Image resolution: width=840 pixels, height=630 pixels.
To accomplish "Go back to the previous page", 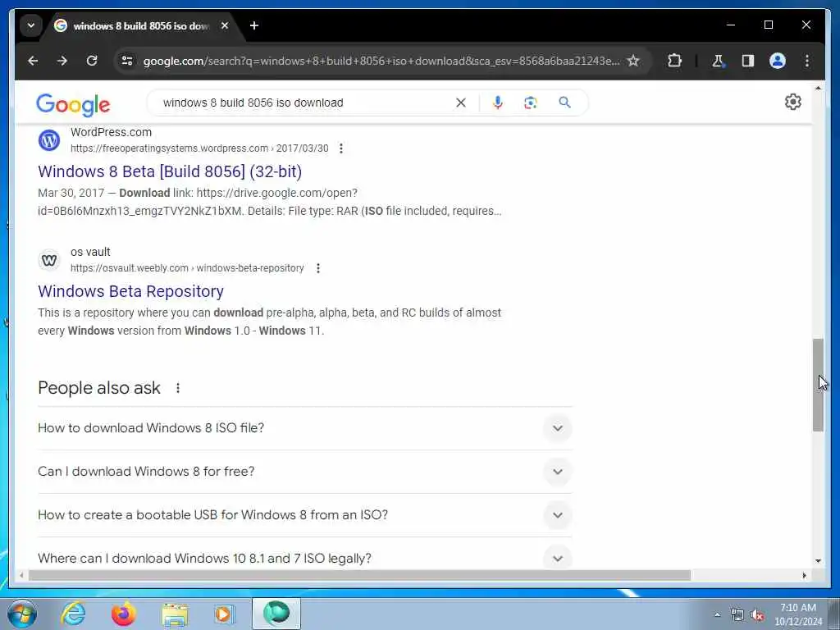I will point(33,61).
